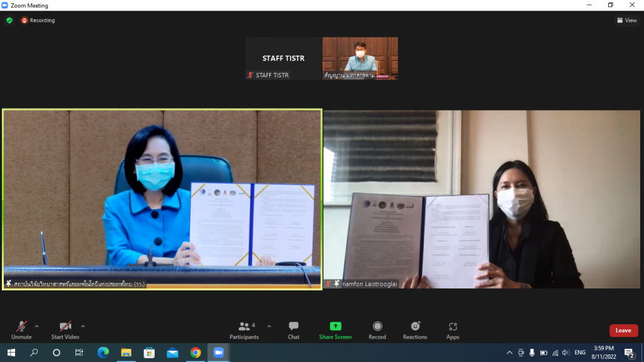
Task: Show hidden system tray icons
Action: click(x=509, y=353)
